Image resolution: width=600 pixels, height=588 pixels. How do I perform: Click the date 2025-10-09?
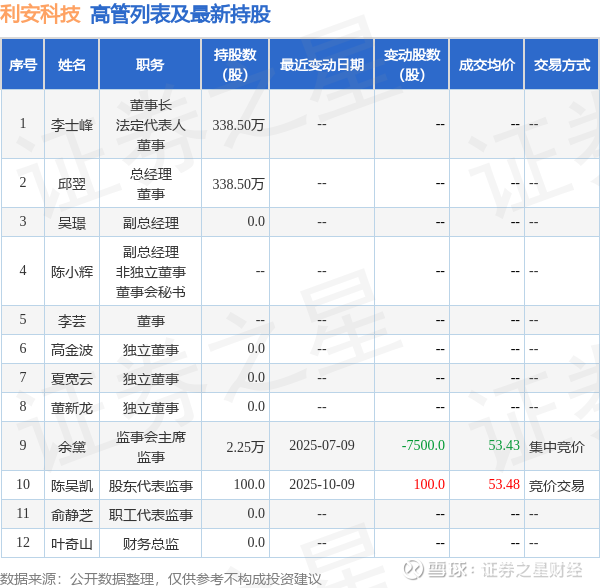point(322,484)
